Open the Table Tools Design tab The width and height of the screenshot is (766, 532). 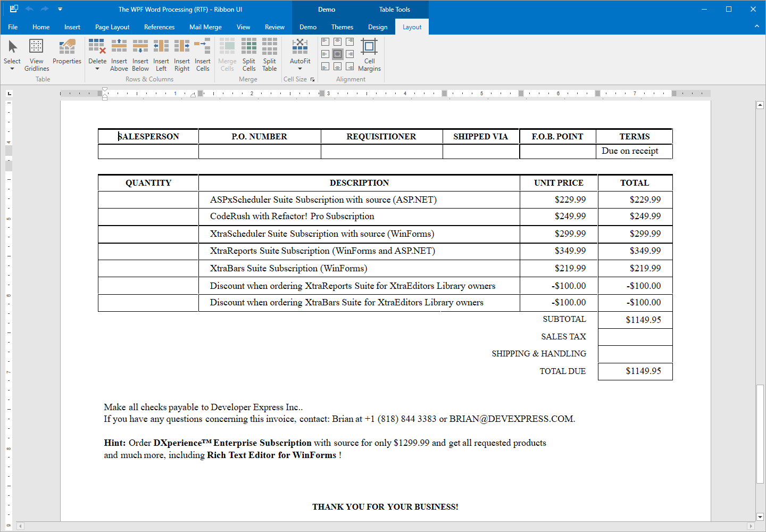(378, 27)
